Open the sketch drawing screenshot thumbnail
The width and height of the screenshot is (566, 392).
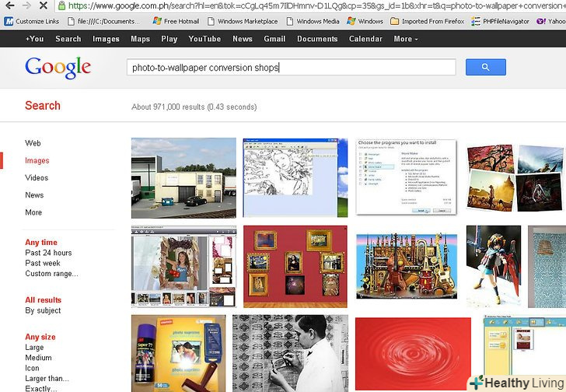pyautogui.click(x=295, y=177)
